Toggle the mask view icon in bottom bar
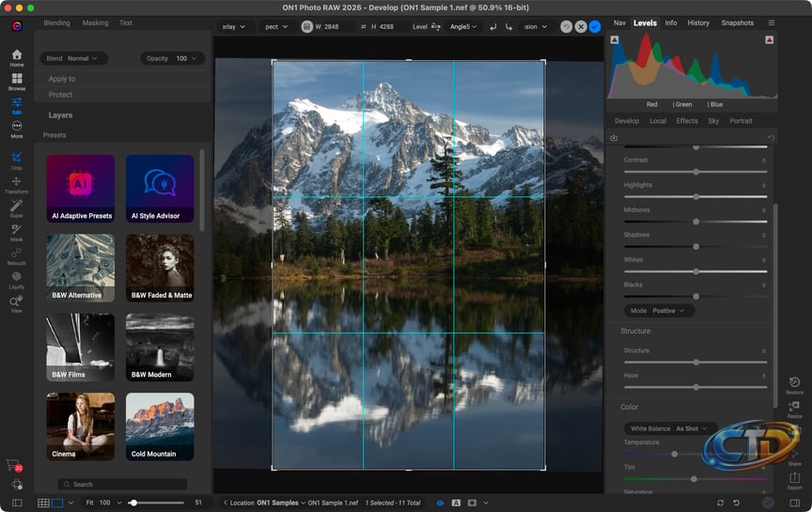Screen dimensions: 812x512 coord(472,503)
